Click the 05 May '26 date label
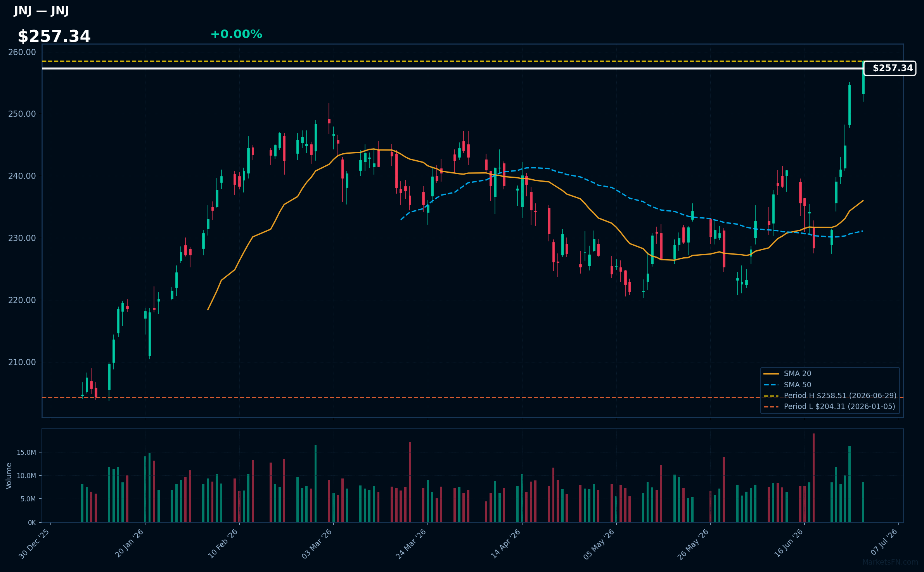 (599, 544)
